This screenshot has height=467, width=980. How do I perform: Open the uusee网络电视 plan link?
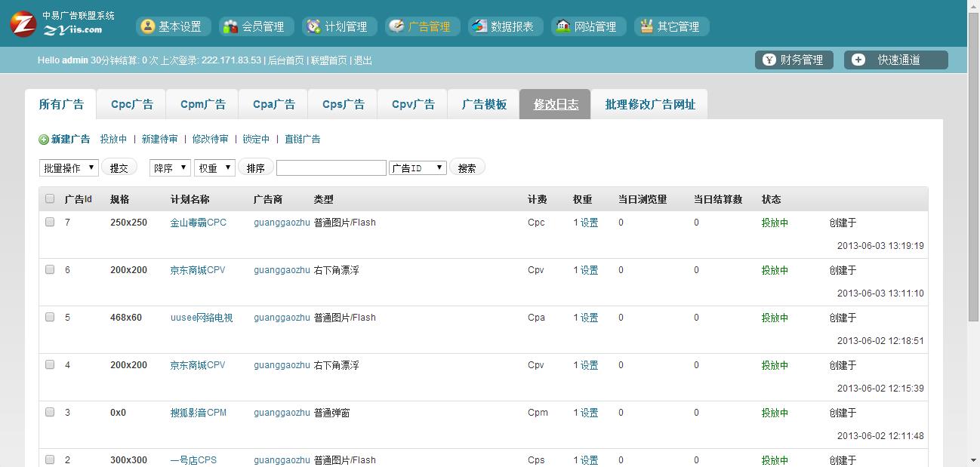202,318
